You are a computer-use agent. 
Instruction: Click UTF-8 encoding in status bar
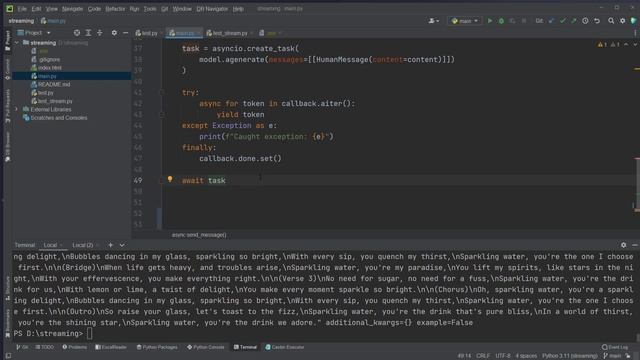pyautogui.click(x=503, y=356)
